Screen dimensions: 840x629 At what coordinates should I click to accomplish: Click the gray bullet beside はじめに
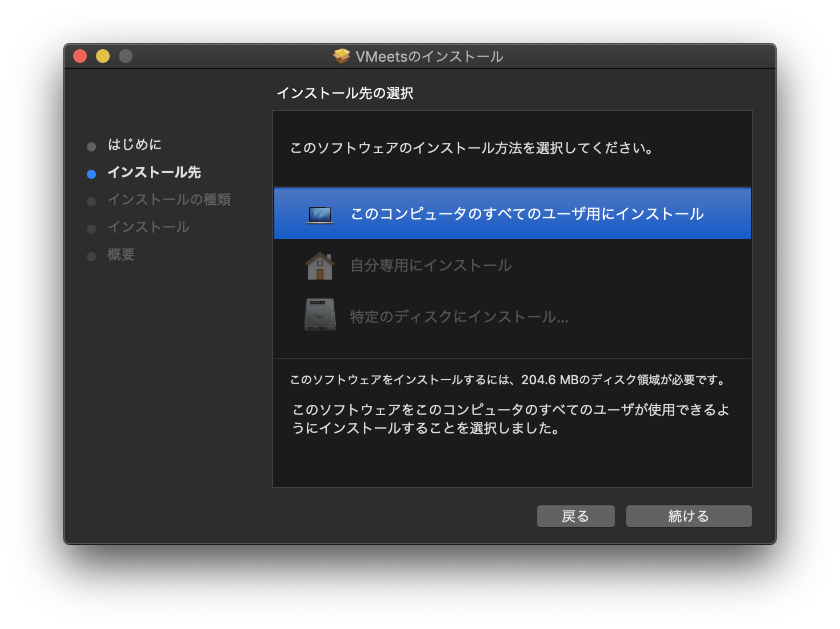tap(91, 147)
